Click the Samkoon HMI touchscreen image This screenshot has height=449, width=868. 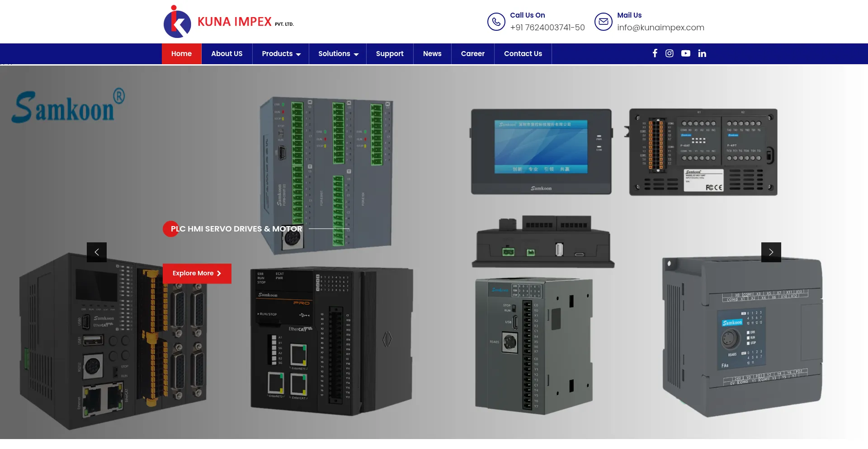point(541,152)
